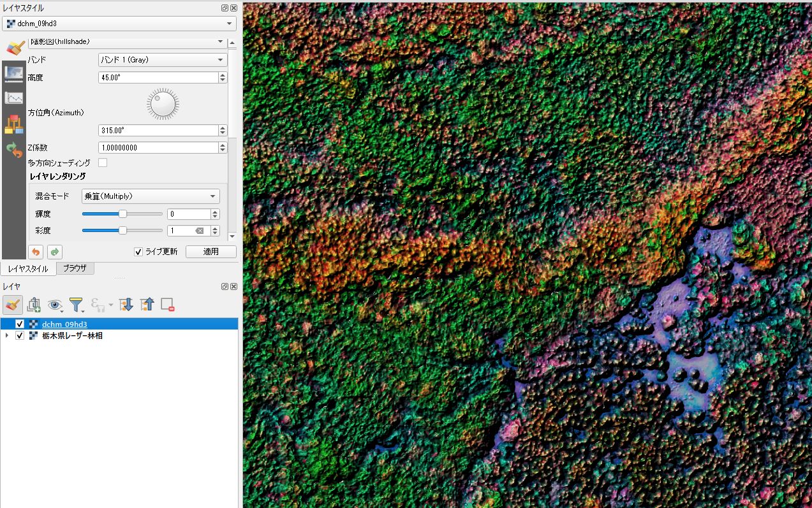This screenshot has width=812, height=508.
Task: Step the brightness spinner arrows
Action: click(215, 214)
